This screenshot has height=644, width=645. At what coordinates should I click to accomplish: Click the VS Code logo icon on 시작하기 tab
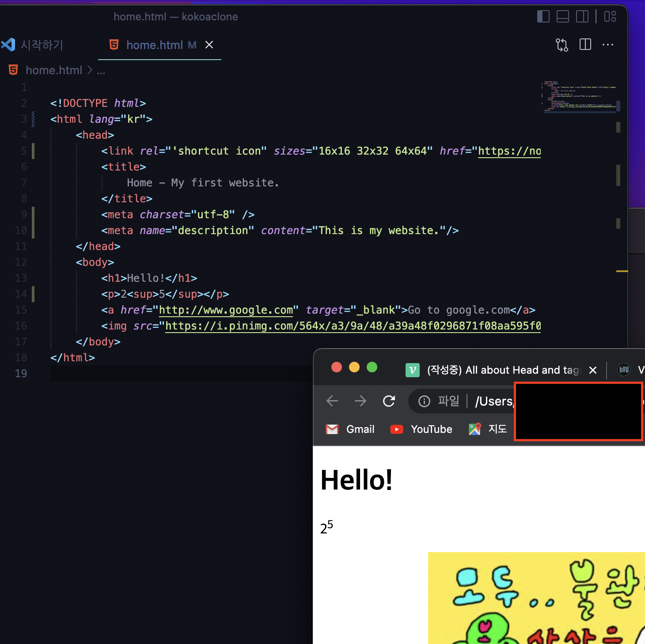click(8, 45)
